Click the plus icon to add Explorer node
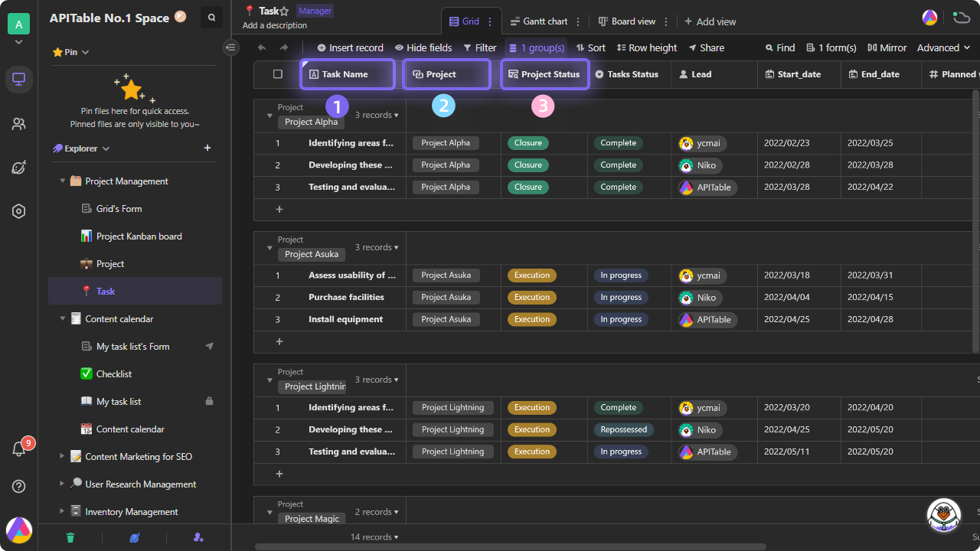This screenshot has height=551, width=980. 207,148
